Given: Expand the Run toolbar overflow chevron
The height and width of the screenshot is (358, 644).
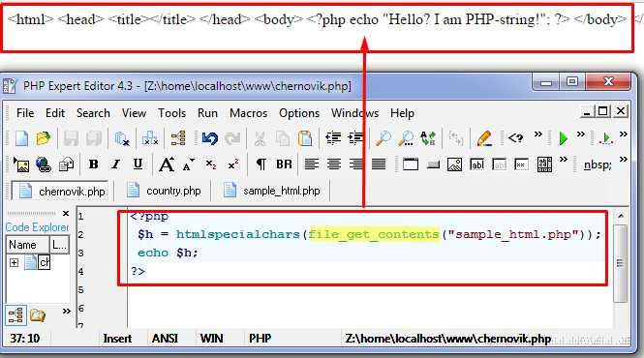Looking at the screenshot, I should coord(580,134).
